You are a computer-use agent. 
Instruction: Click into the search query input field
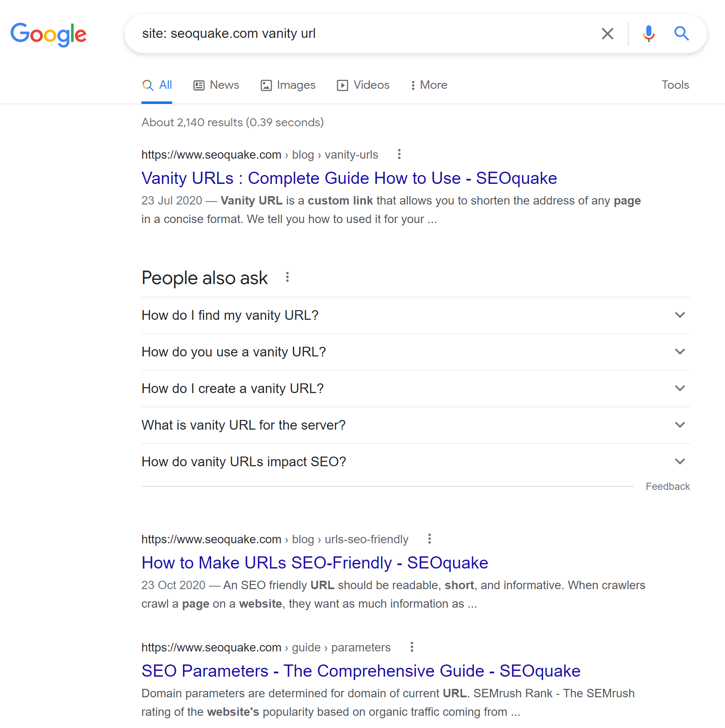(x=362, y=34)
